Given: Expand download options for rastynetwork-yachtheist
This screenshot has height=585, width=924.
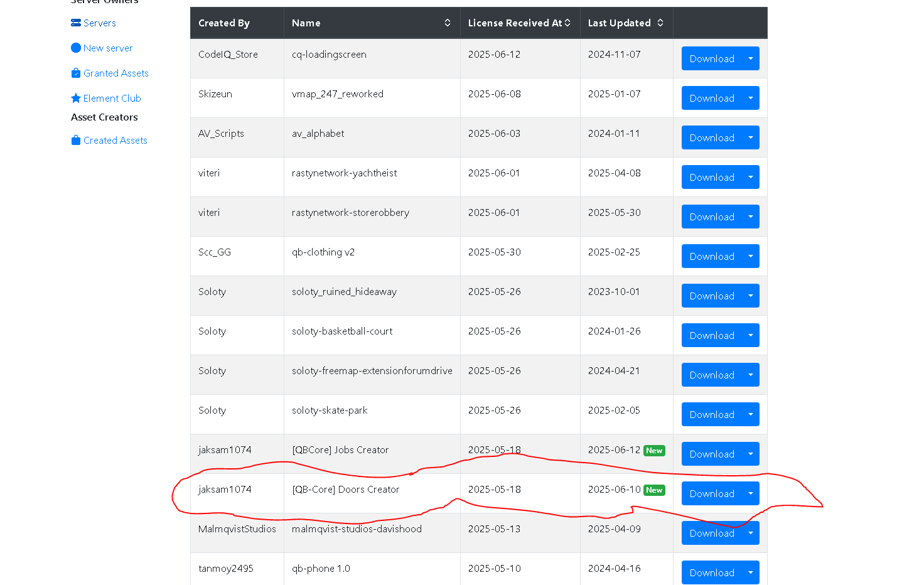Looking at the screenshot, I should tap(751, 177).
